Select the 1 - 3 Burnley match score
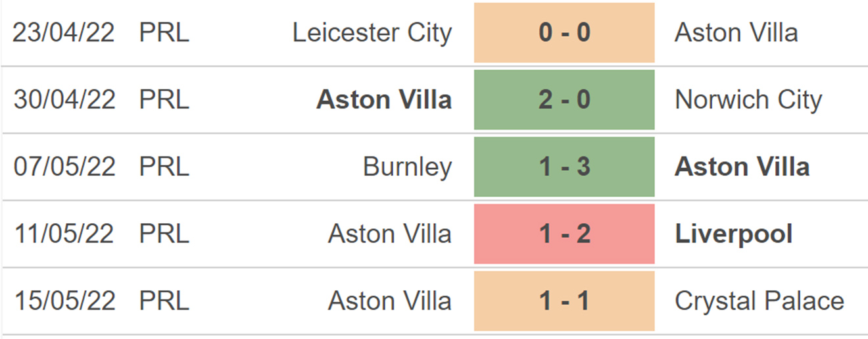 coord(564,167)
